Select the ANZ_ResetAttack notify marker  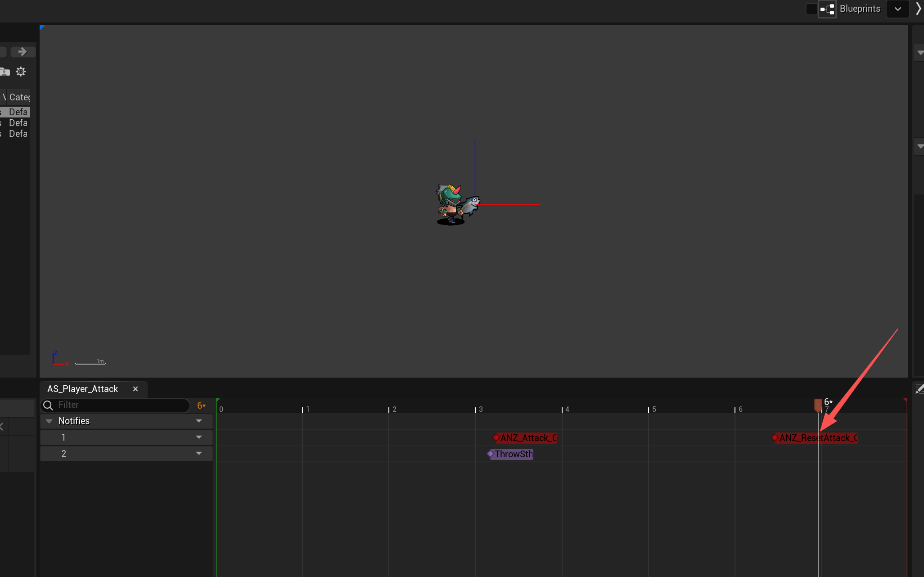(x=815, y=438)
